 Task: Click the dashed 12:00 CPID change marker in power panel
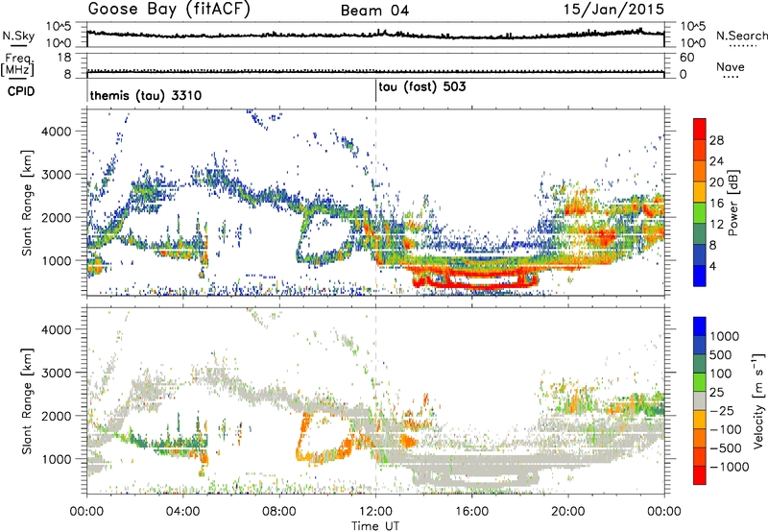click(x=375, y=203)
